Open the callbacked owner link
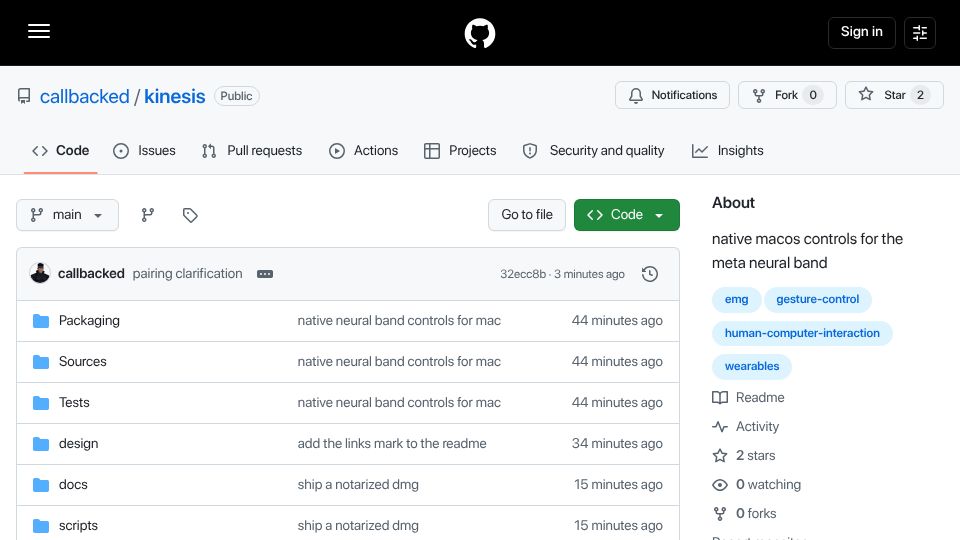 point(84,96)
